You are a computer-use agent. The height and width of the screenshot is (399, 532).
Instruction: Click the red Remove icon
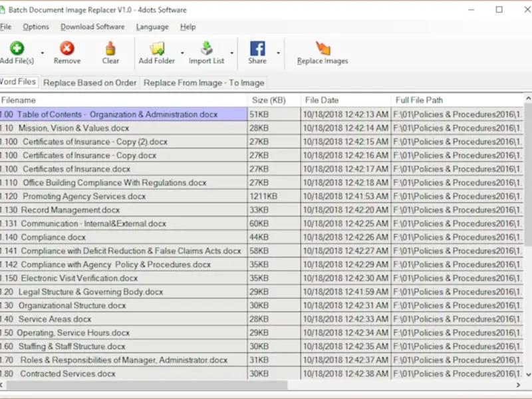67,48
